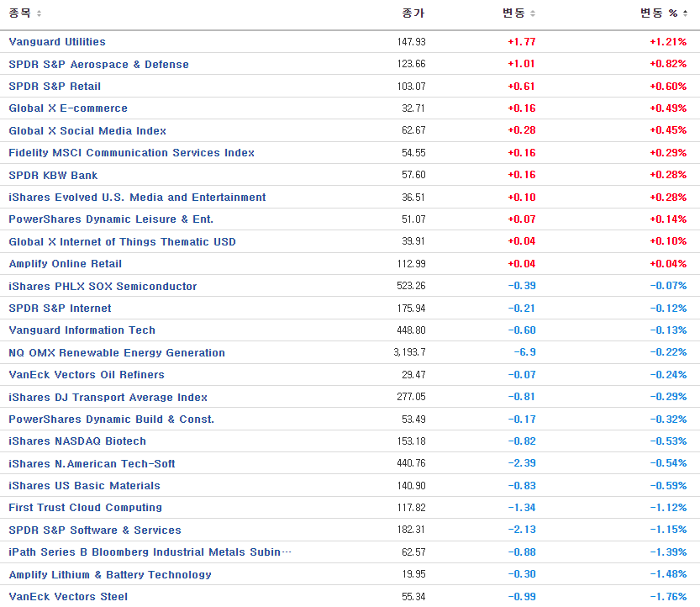Select closing price 123.66
This screenshot has width=700, height=607.
click(411, 64)
